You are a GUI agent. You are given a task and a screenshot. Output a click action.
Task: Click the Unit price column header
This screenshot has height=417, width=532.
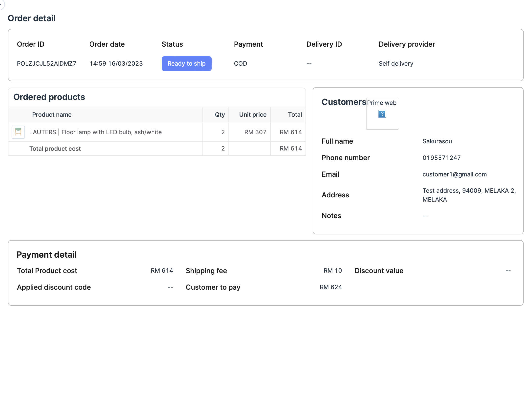tap(253, 115)
